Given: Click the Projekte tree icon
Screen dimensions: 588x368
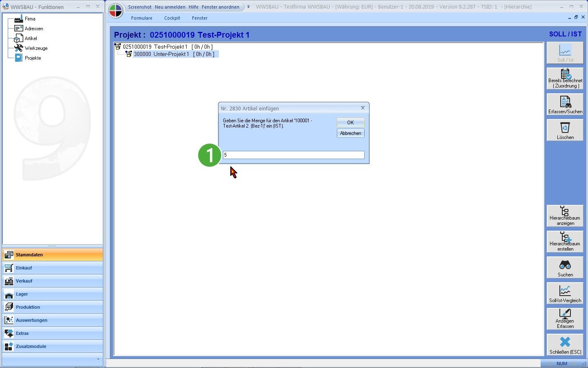Looking at the screenshot, I should point(18,58).
